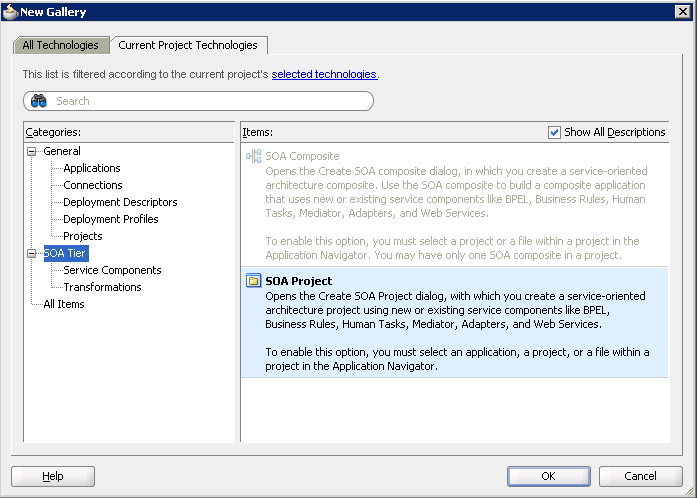Click the SOA Composite item icon
Viewport: 697px width, 498px height.
[x=253, y=156]
